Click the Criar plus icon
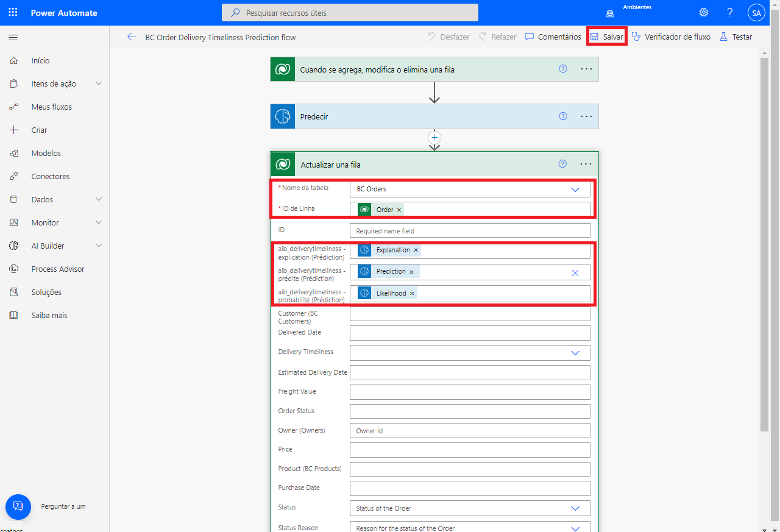The width and height of the screenshot is (780, 532). click(13, 130)
